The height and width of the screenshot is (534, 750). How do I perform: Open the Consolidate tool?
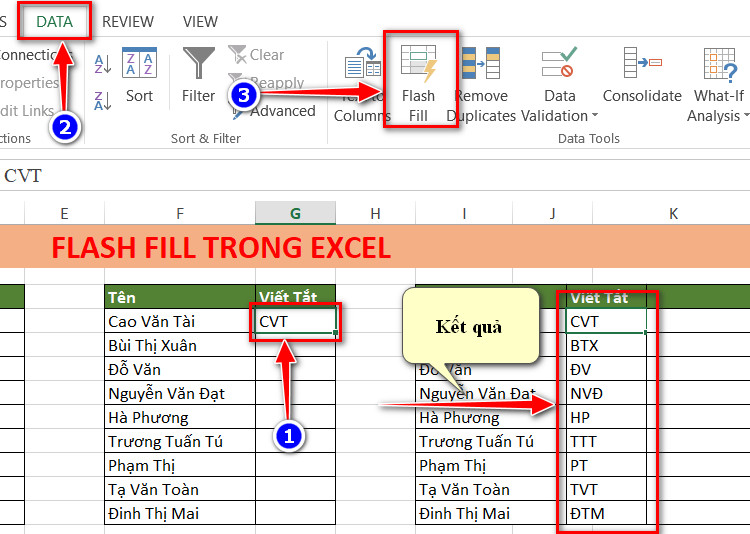coord(642,76)
